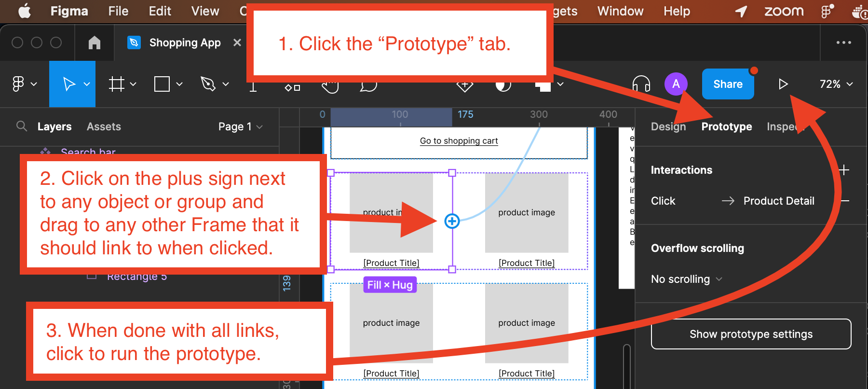Go to the Figma home screen

tap(95, 42)
